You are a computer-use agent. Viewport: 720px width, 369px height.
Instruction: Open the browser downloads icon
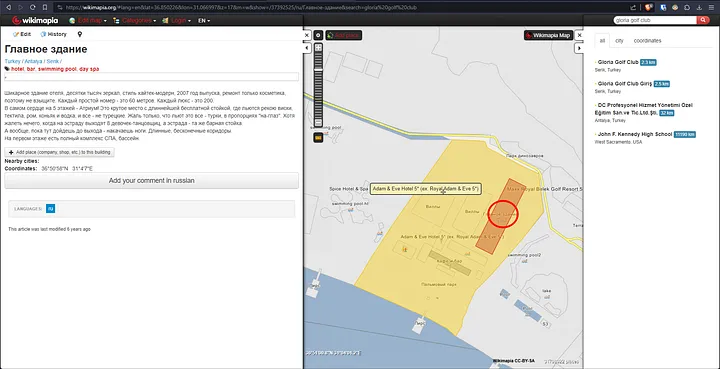coord(699,7)
